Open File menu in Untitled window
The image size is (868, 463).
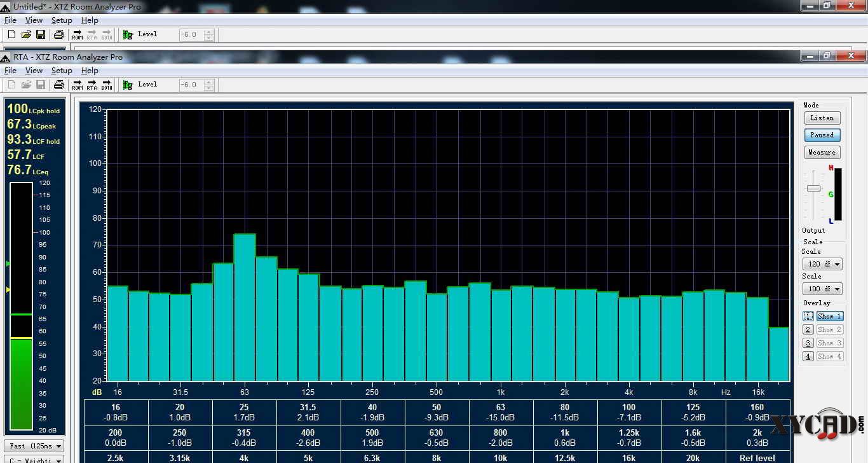click(x=10, y=20)
